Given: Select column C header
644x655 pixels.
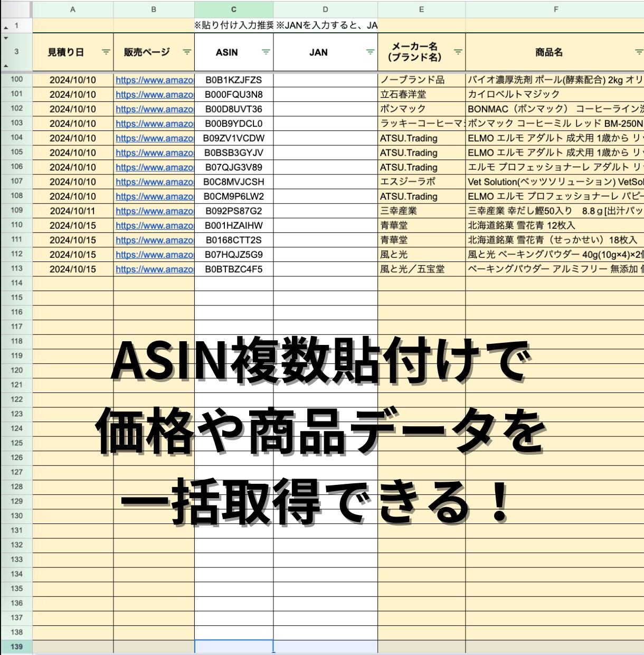Looking at the screenshot, I should pos(234,10).
